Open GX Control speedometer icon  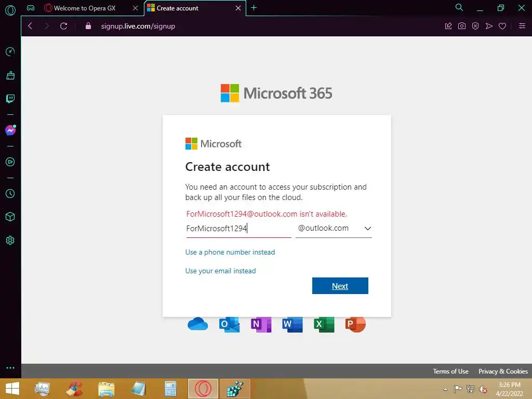[x=10, y=51]
